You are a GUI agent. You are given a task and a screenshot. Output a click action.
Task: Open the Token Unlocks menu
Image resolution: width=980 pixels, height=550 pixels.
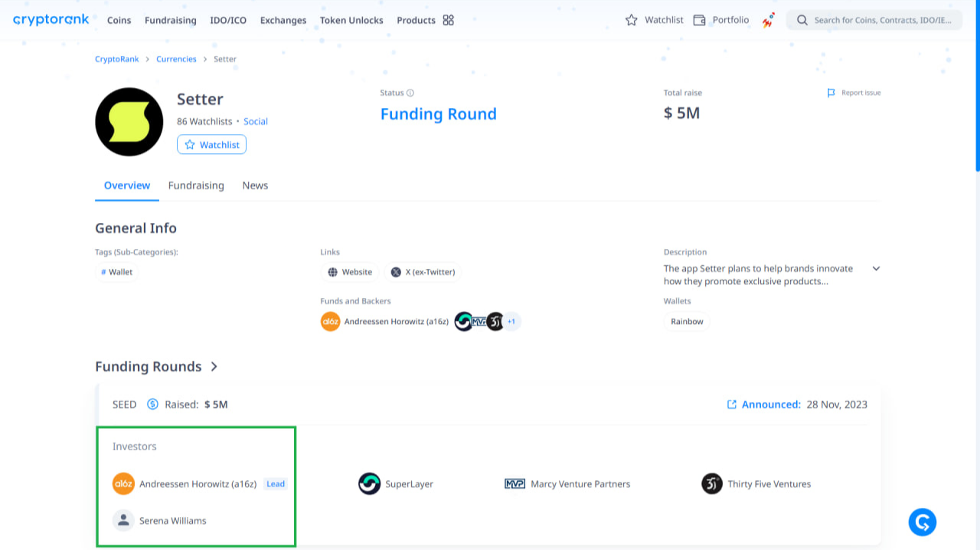click(x=351, y=21)
